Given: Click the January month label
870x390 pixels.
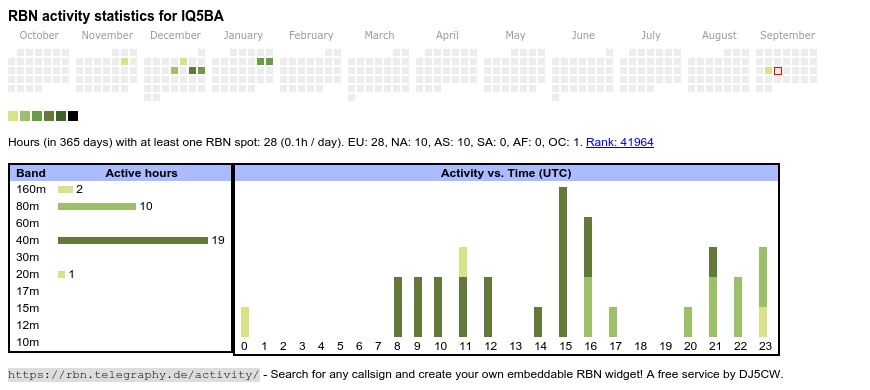Looking at the screenshot, I should [x=243, y=36].
